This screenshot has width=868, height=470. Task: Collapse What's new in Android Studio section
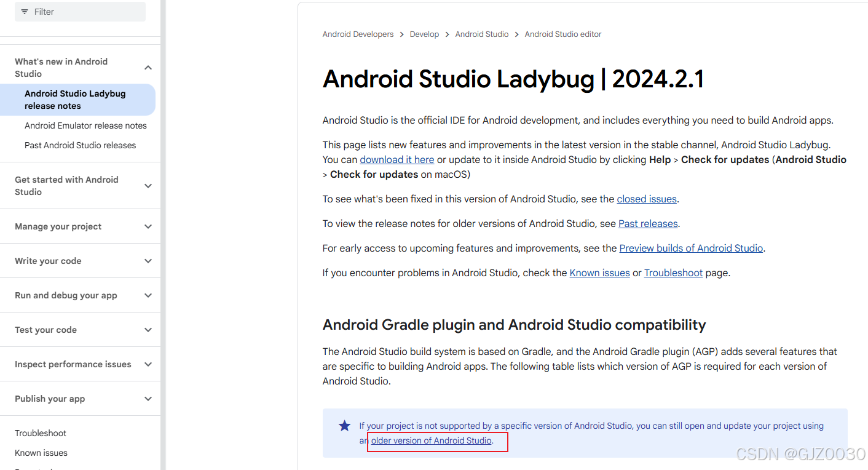148,68
